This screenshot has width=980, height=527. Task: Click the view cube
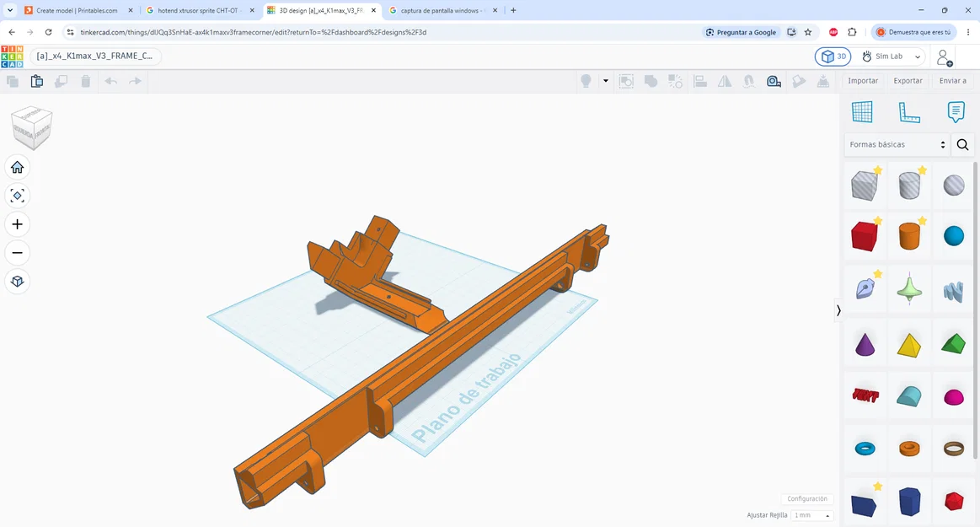pos(32,127)
